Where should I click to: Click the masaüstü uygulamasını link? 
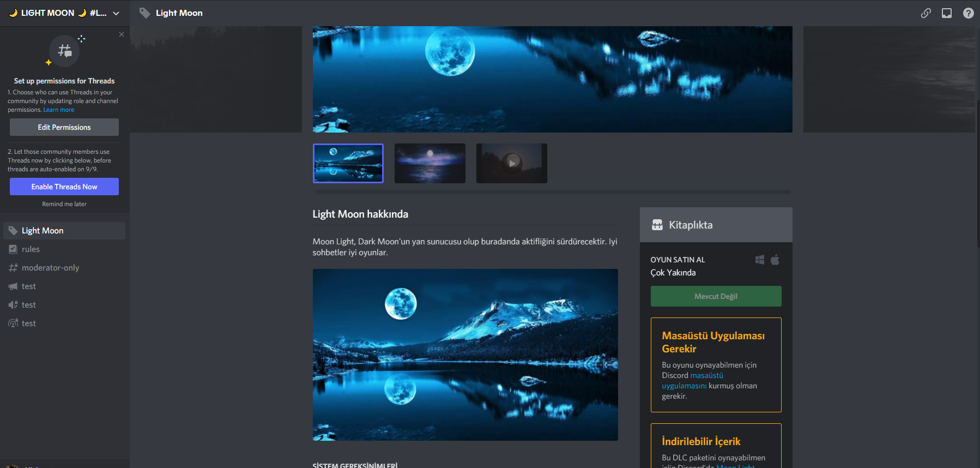tap(693, 381)
